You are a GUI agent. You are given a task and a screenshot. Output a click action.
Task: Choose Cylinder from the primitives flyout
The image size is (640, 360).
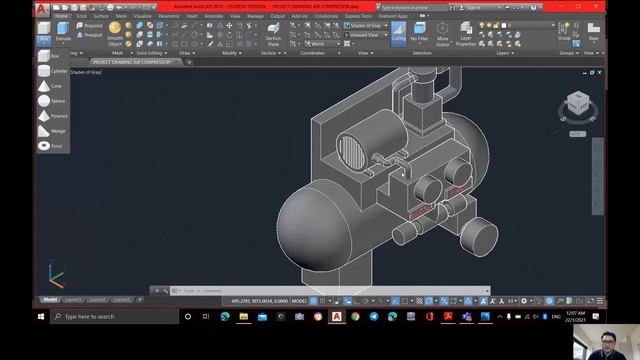[53, 71]
